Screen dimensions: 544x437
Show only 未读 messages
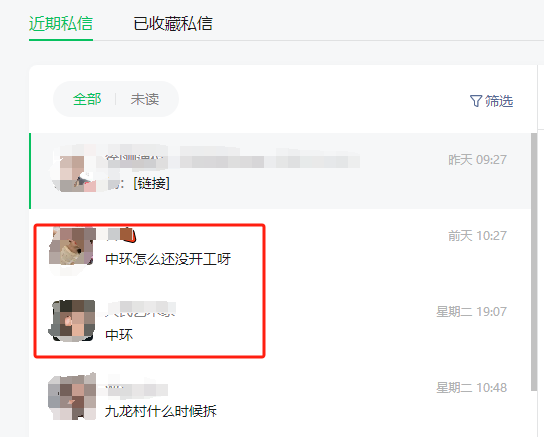click(x=145, y=100)
